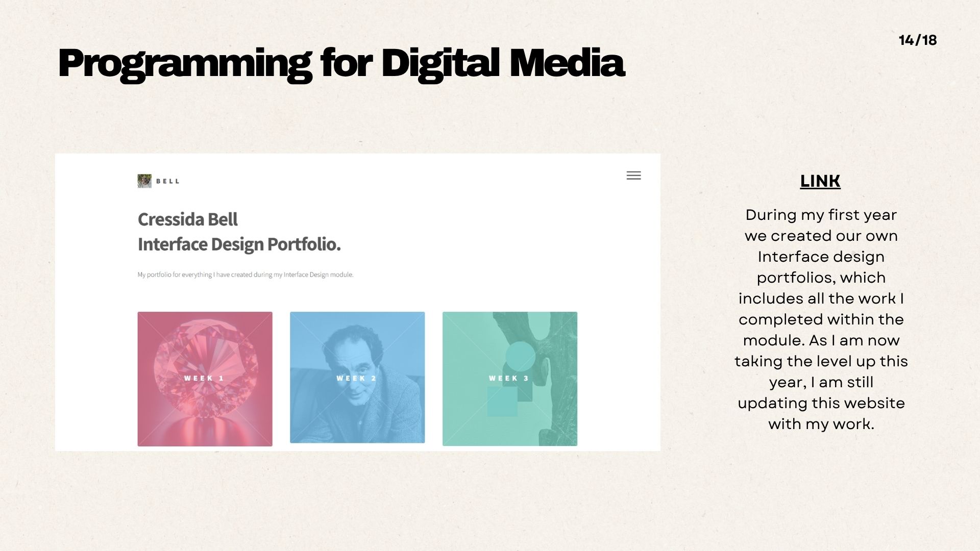Click the small logo image beside BELL
980x551 pixels.
point(144,181)
